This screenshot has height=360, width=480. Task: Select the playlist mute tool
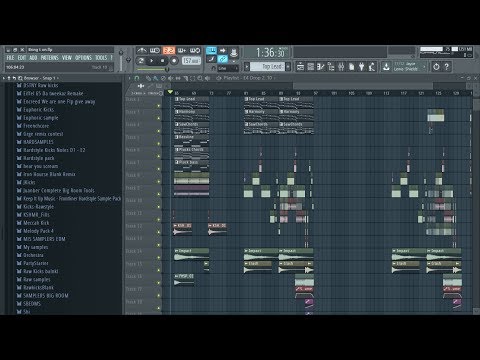coord(171,78)
